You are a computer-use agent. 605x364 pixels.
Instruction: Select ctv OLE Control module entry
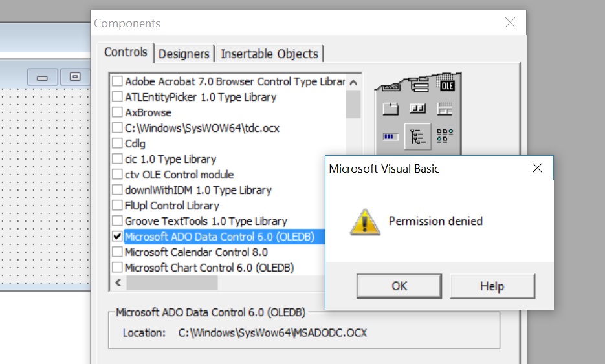pos(179,175)
